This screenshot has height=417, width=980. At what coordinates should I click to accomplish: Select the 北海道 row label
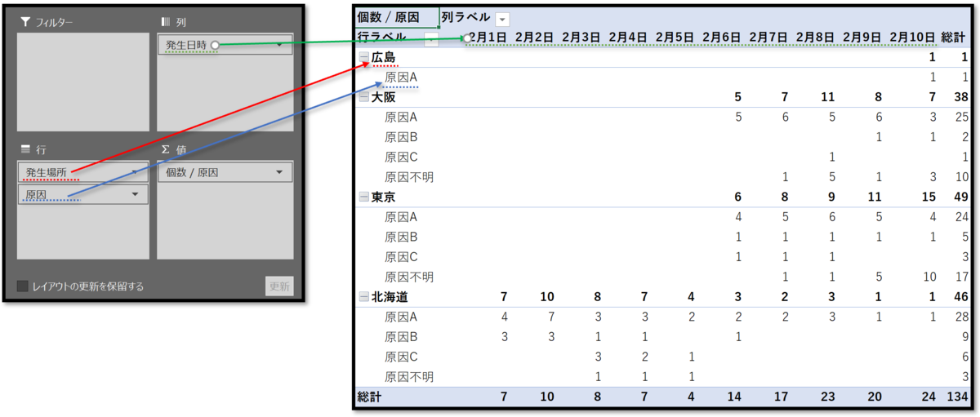390,297
